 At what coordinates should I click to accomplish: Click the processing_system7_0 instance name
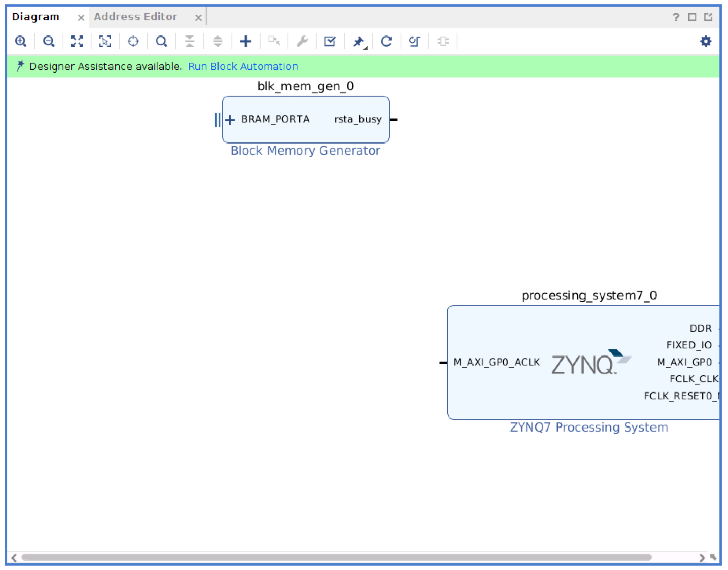589,295
